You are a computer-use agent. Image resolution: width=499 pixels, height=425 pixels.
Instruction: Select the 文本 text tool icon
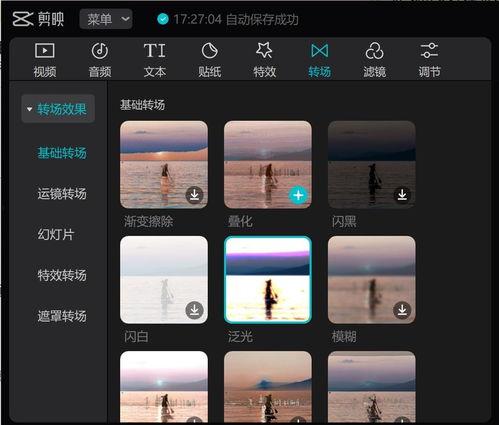click(155, 51)
